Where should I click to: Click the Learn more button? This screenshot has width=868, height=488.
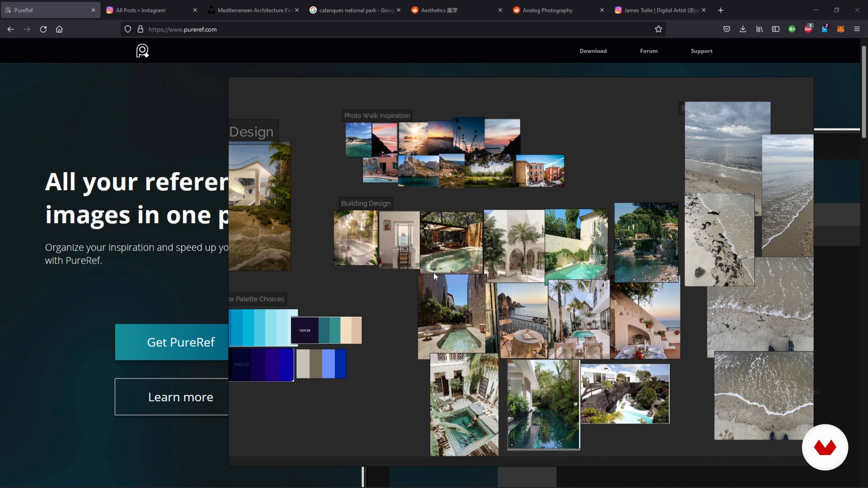coord(172,397)
